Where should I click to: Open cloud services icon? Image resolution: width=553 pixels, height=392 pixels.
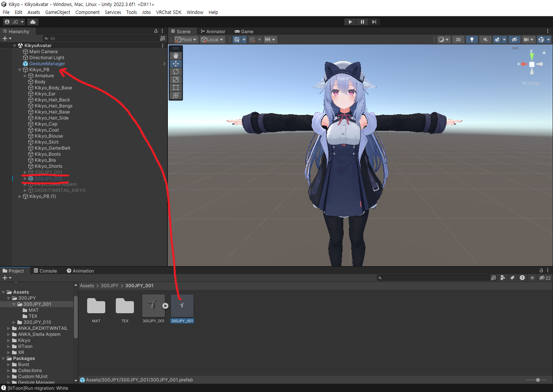(33, 22)
